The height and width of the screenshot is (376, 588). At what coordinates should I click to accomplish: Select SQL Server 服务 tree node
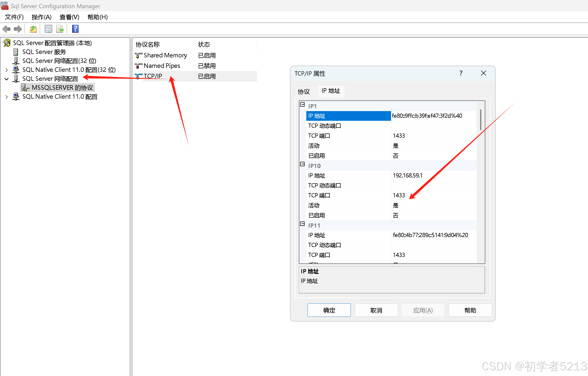point(44,52)
